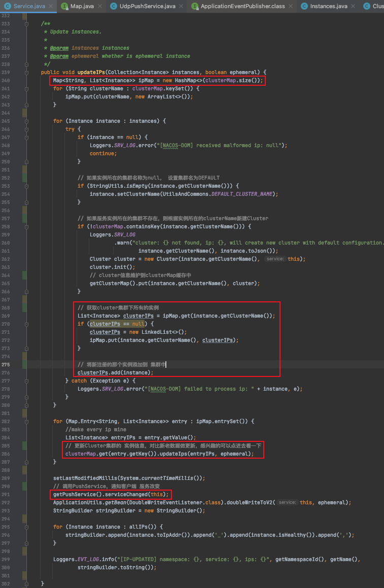384x588 pixels.
Task: Click the class icon on UdpPushService.java tab
Action: point(114,6)
